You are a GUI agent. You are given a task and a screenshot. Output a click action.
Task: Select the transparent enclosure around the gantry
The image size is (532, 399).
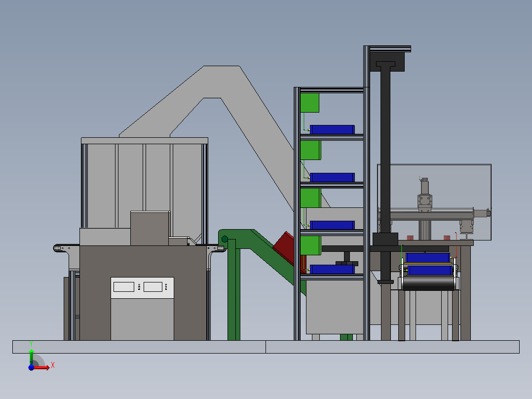[434, 202]
